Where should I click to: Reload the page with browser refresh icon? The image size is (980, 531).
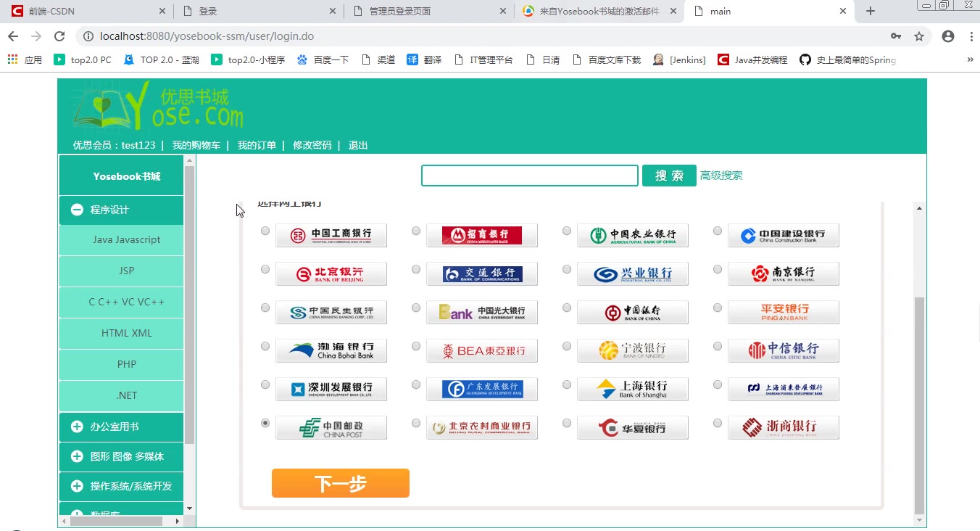59,36
